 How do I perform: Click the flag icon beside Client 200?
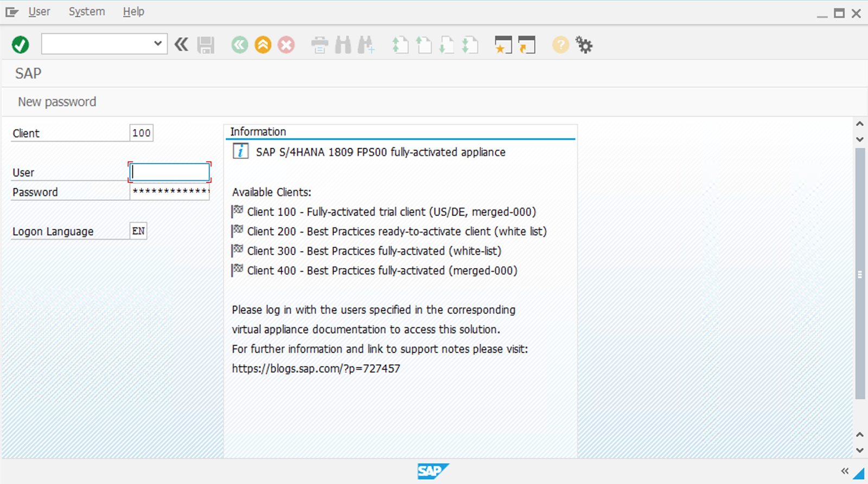237,231
